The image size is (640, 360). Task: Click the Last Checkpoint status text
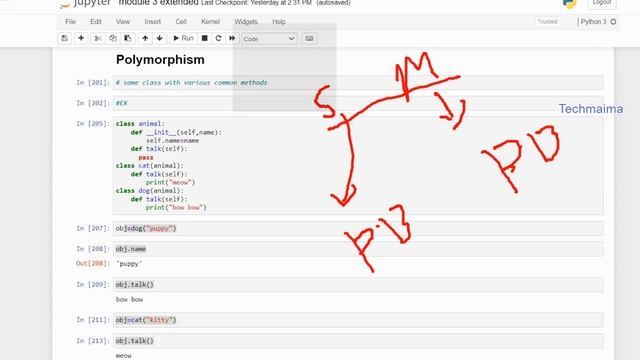pos(256,3)
